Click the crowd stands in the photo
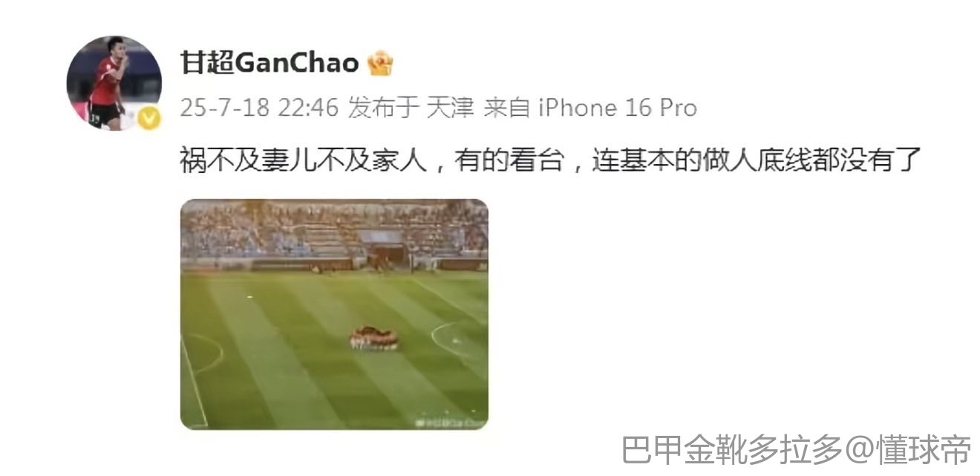 334,229
